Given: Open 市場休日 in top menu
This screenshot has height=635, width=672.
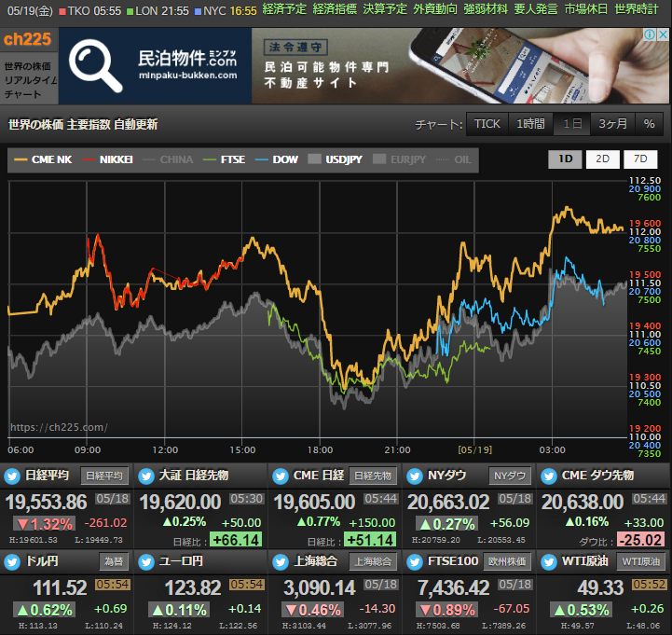Looking at the screenshot, I should [586, 9].
